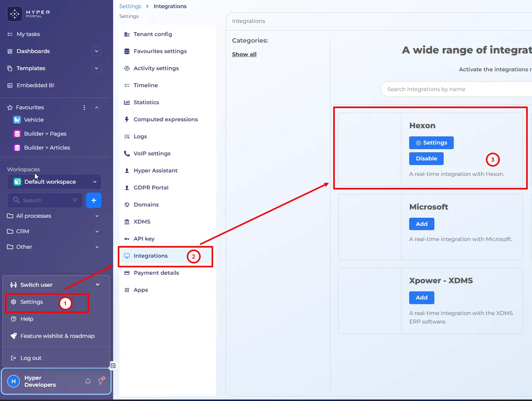The image size is (532, 401).
Task: Expand the Templates chevron
Action: 96,68
